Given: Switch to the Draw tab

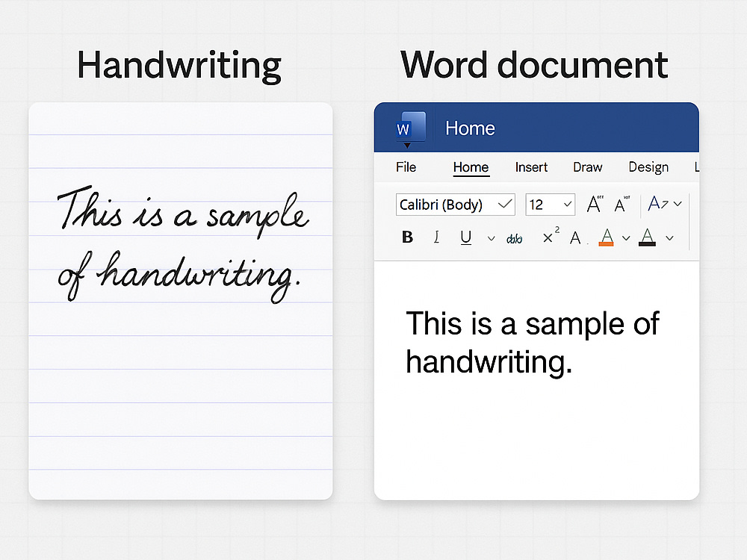Looking at the screenshot, I should pos(587,167).
